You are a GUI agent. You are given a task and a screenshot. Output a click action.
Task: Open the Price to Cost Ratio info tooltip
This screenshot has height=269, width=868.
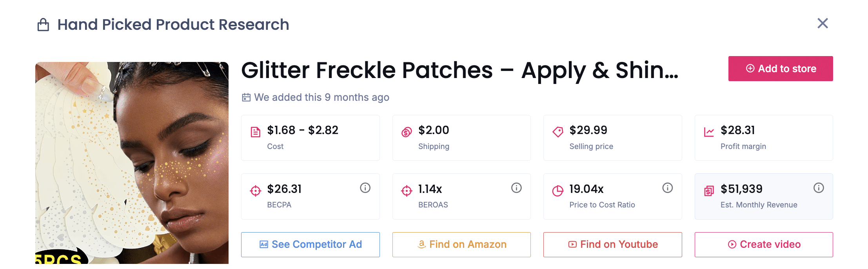667,188
